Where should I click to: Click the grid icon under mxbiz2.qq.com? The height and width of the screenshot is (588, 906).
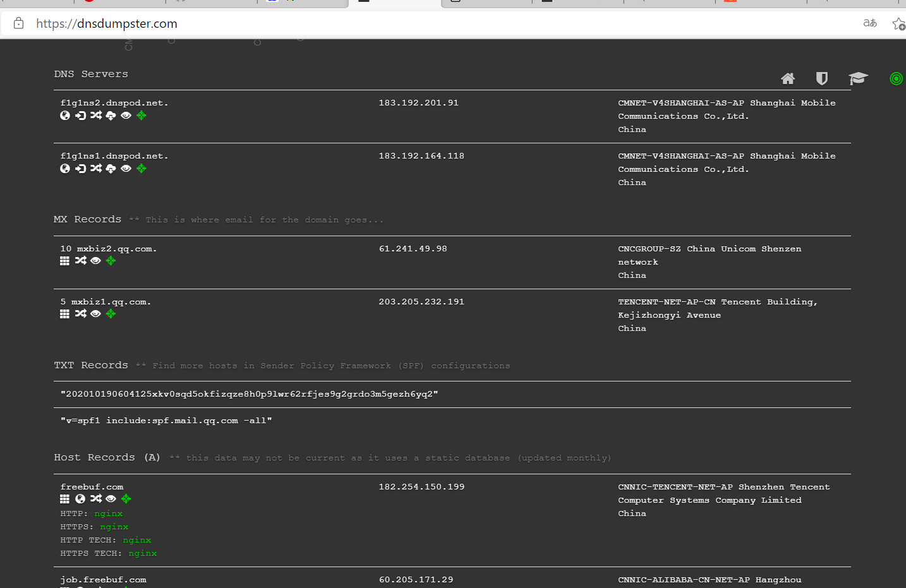click(64, 261)
